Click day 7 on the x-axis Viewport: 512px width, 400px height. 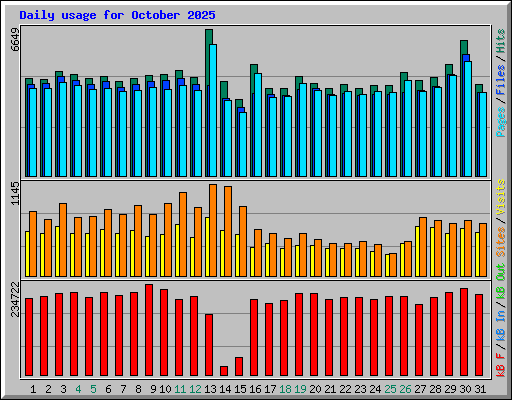[123, 389]
